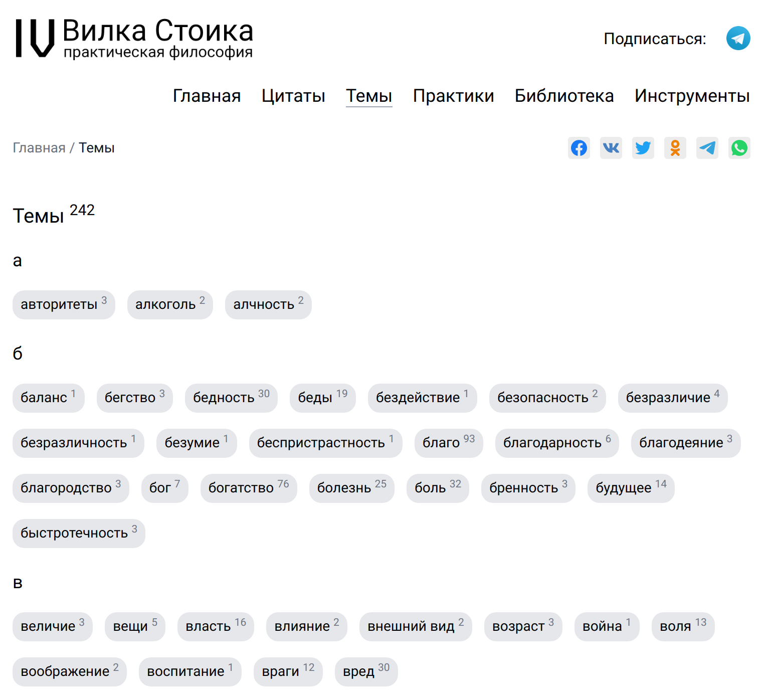
Task: Share page on Twitter
Action: [643, 148]
